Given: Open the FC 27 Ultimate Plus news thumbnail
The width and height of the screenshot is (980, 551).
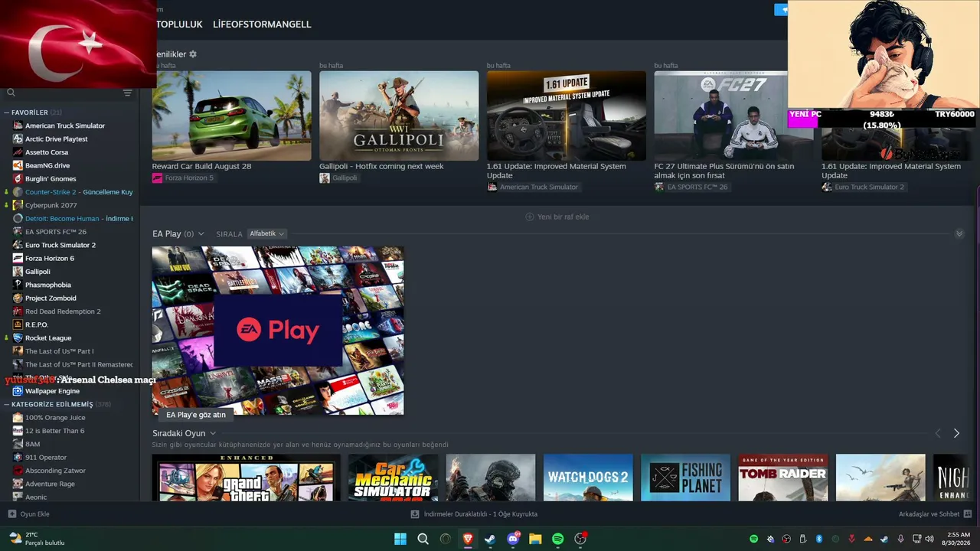Looking at the screenshot, I should (721, 116).
